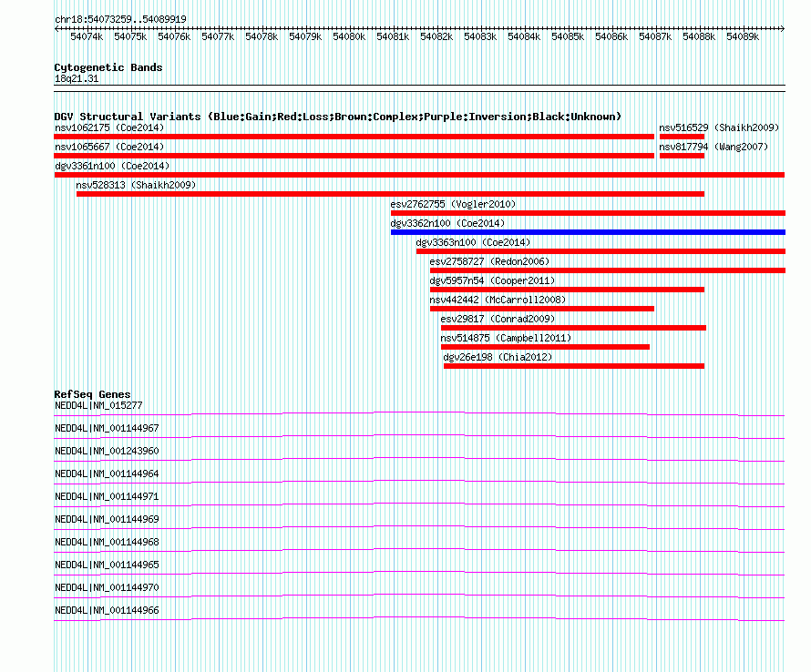Click the red bar under dgv26e198
811x672 pixels.
[574, 366]
